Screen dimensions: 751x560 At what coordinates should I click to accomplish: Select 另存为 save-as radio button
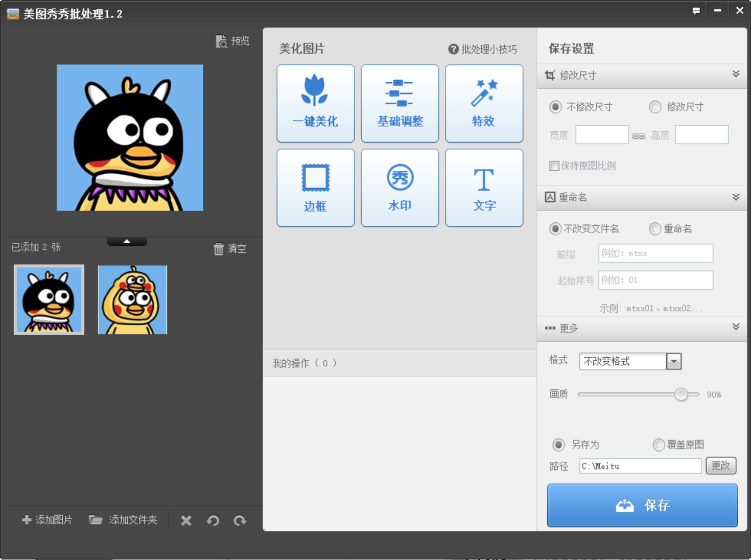(559, 445)
